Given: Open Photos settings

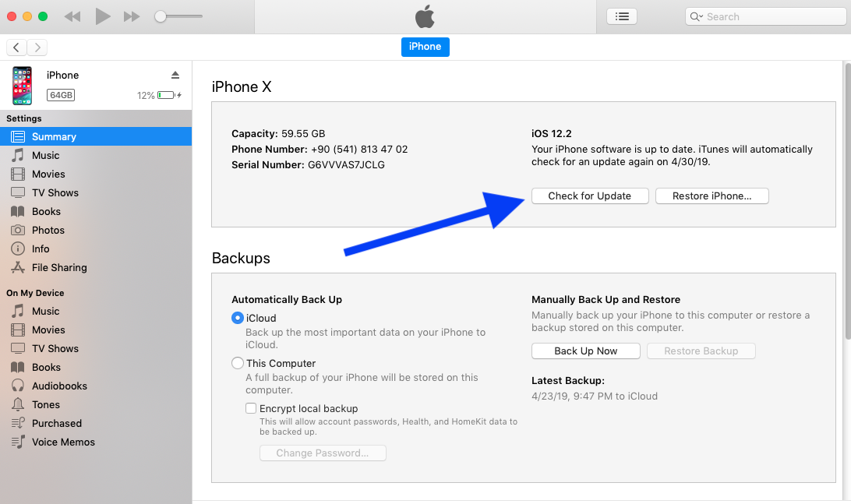Looking at the screenshot, I should pos(96,230).
